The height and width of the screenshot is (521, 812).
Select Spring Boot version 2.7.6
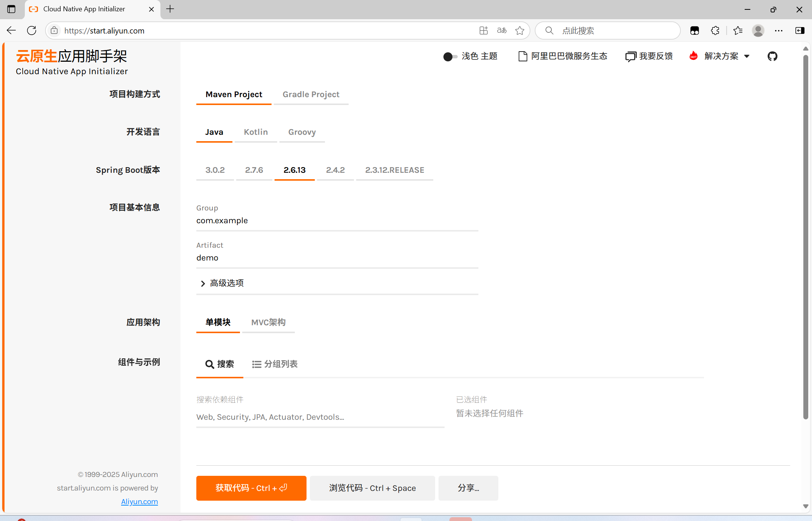[254, 170]
